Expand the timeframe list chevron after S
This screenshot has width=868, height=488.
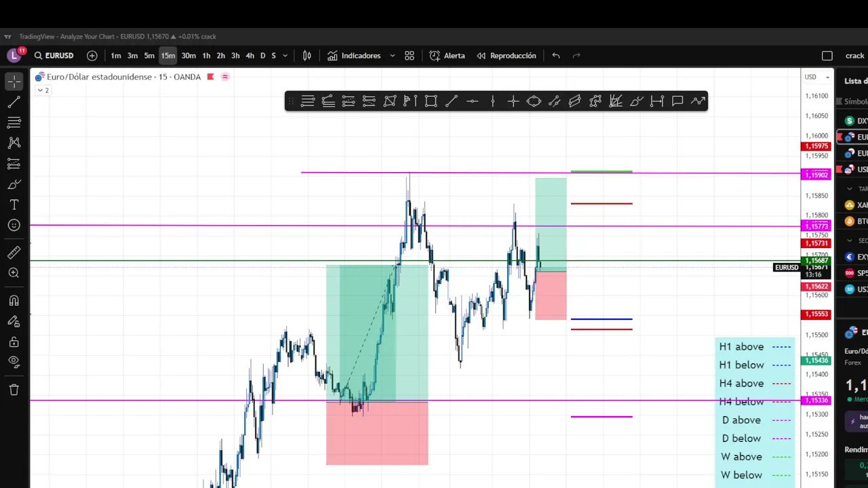pos(285,56)
